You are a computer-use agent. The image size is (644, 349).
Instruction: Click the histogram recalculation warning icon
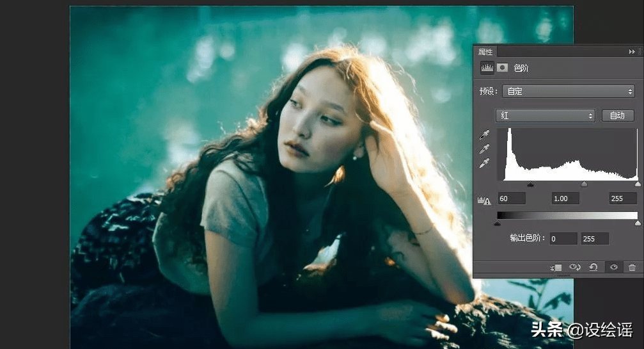pos(484,200)
